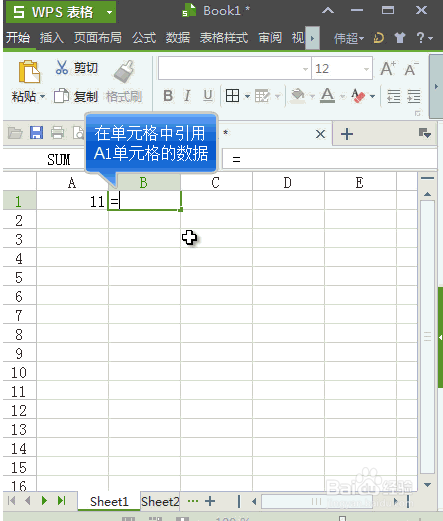Go to first sheet navigation arrow
The image size is (443, 521).
point(11,501)
